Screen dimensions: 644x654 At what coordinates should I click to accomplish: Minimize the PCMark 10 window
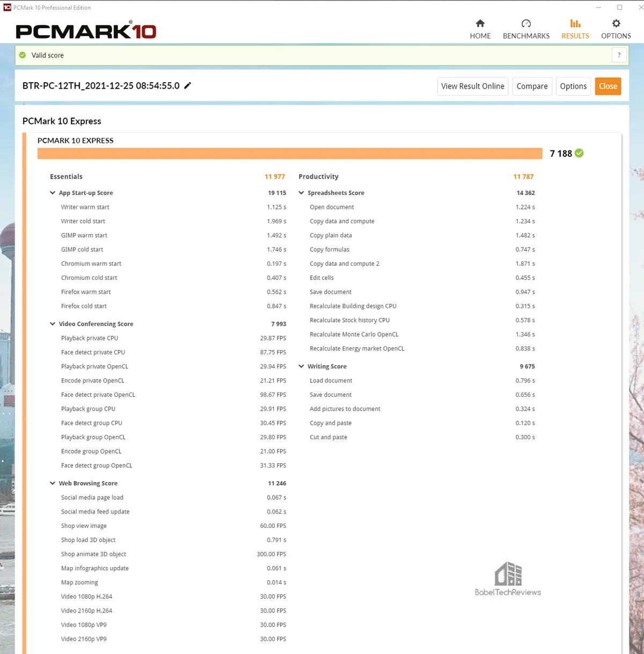point(598,8)
